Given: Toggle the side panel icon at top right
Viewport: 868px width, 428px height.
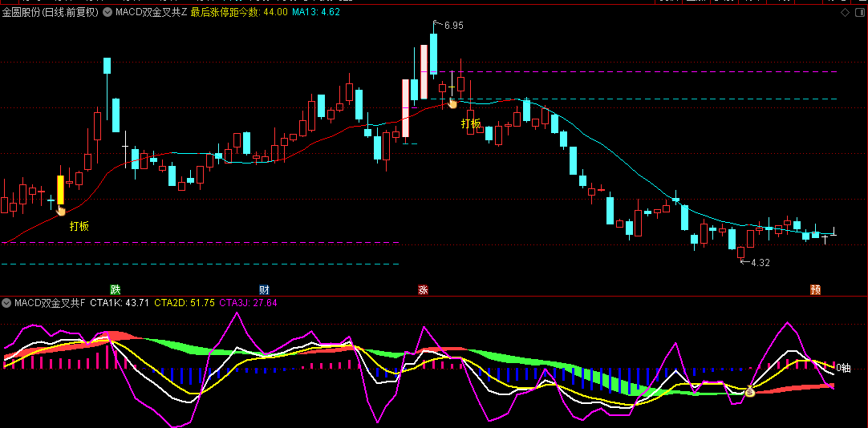Looking at the screenshot, I should (x=860, y=12).
